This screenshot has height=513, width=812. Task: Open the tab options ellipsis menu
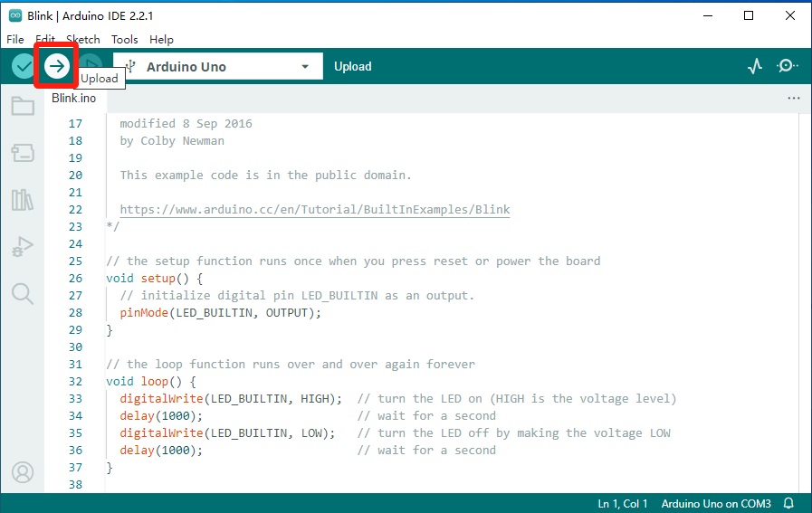[794, 98]
